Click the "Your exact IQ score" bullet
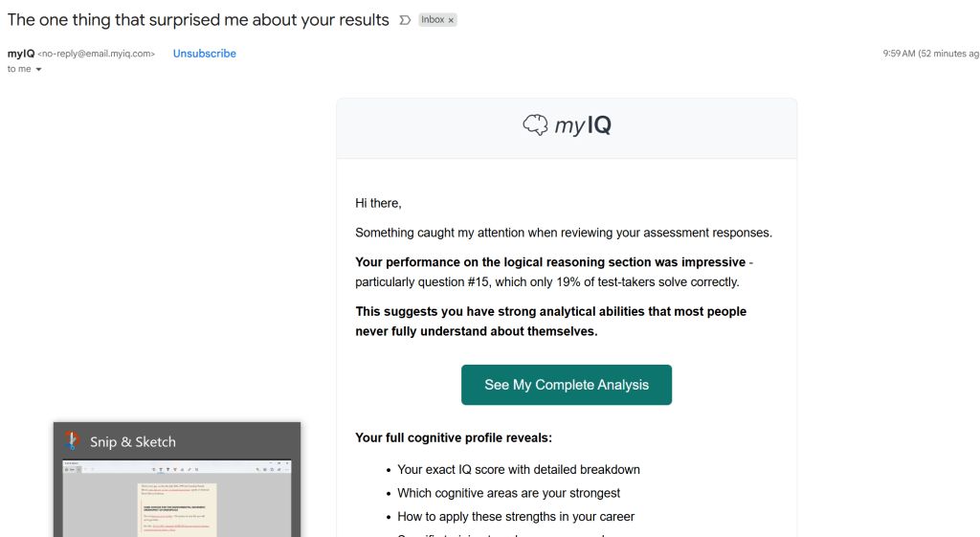Viewport: 980px width, 537px height. [x=518, y=470]
